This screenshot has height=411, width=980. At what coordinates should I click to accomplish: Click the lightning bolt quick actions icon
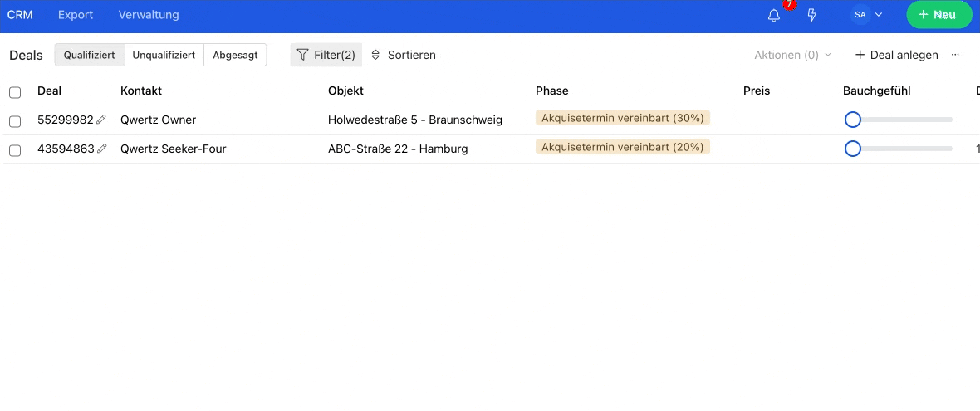click(812, 15)
